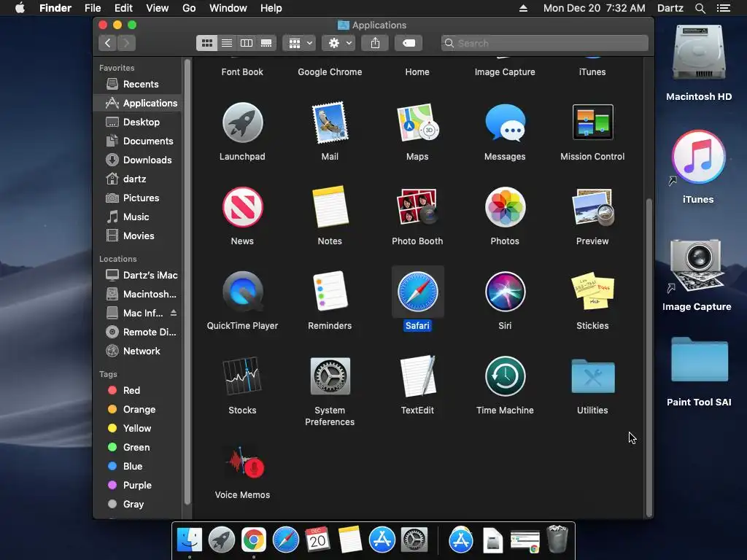Open the Photo Booth app icon
The height and width of the screenshot is (560, 747).
(417, 207)
